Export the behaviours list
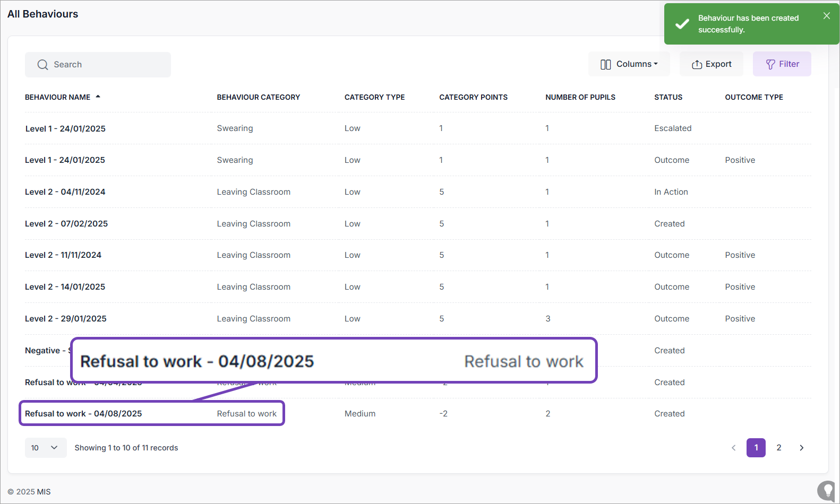This screenshot has height=504, width=840. (712, 64)
